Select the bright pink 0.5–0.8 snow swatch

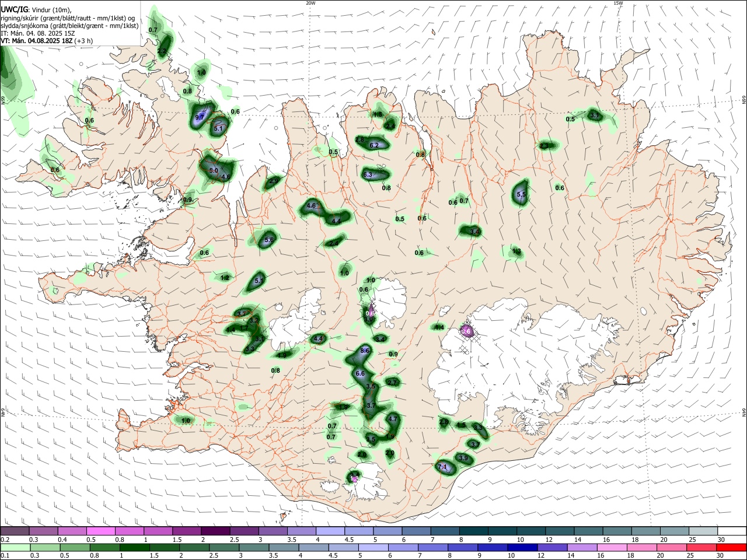click(x=100, y=531)
